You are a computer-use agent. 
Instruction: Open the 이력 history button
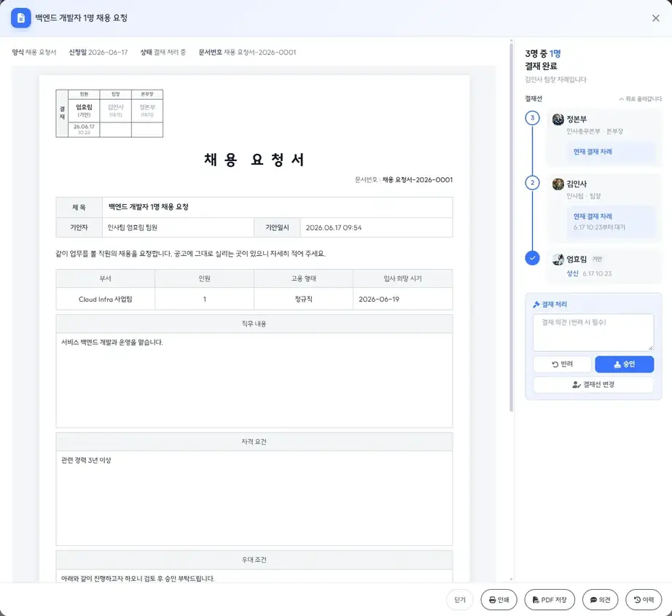644,600
